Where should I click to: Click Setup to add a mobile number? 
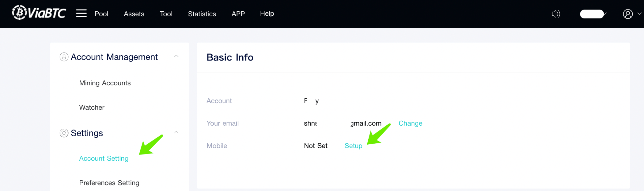(x=353, y=146)
